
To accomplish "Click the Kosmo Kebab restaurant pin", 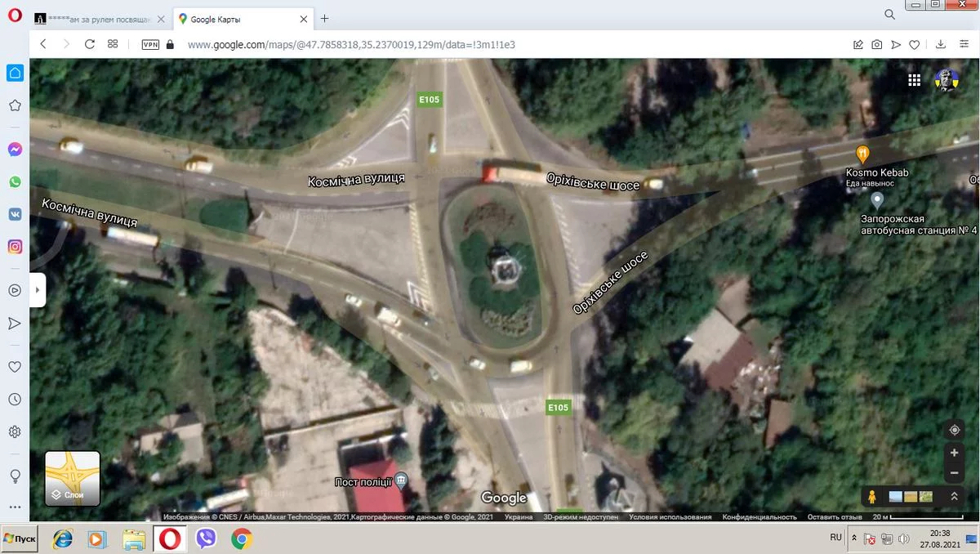I will tap(862, 154).
